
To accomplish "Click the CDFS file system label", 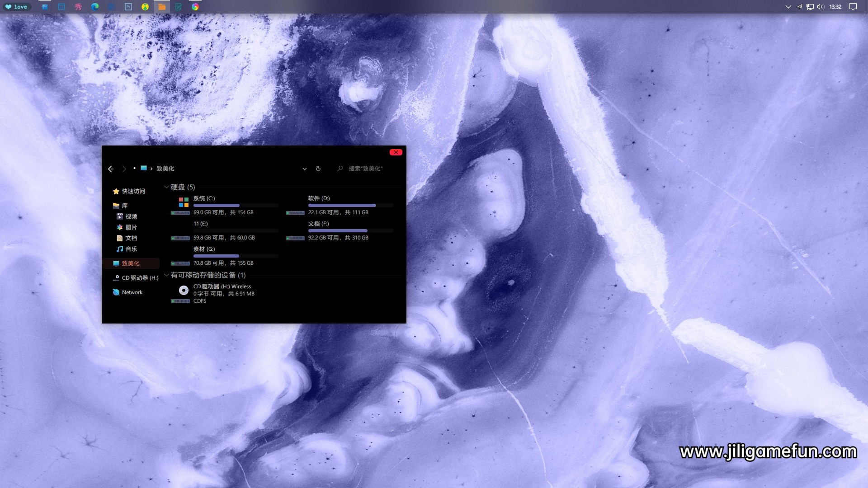I will 200,301.
